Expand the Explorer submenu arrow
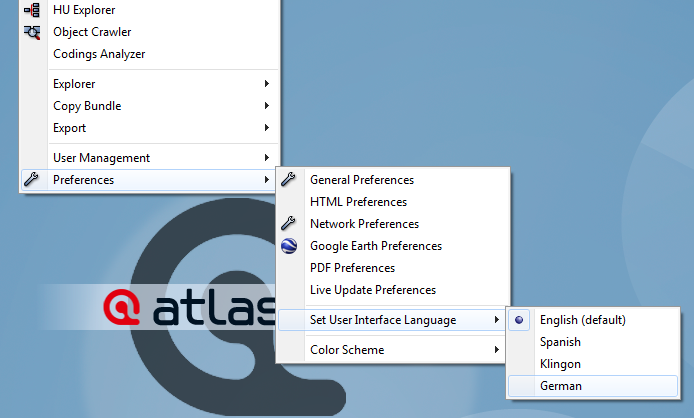The image size is (694, 418). [266, 84]
